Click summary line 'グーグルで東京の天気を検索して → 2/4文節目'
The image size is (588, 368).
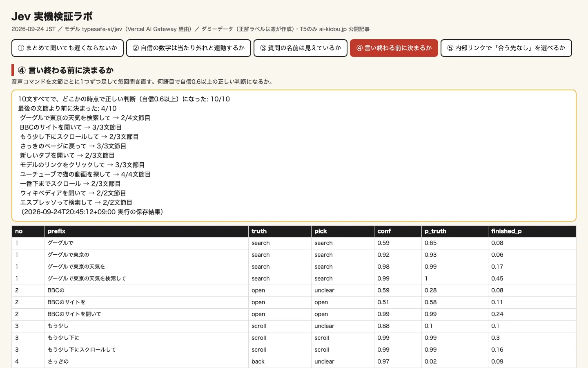point(85,118)
